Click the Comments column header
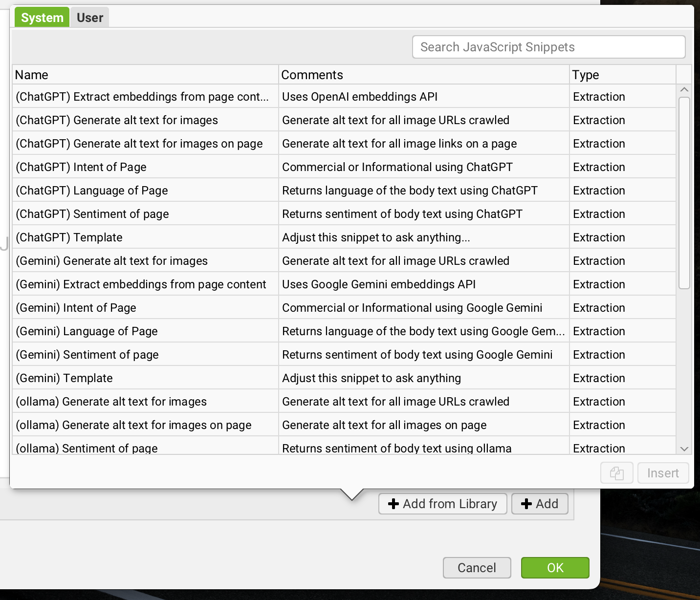700x600 pixels. 423,75
